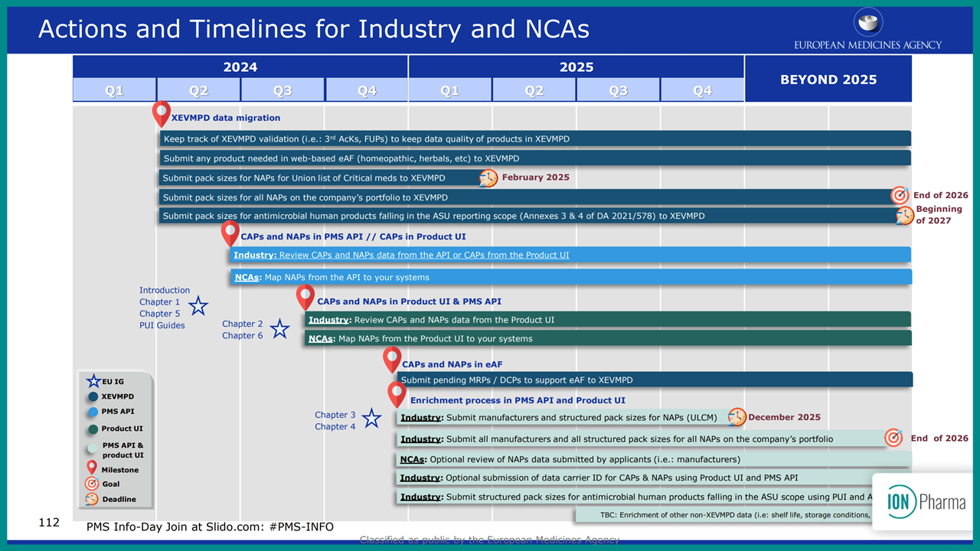This screenshot has height=551, width=980.
Task: Select the February 2025 deadline clock icon
Action: [487, 178]
